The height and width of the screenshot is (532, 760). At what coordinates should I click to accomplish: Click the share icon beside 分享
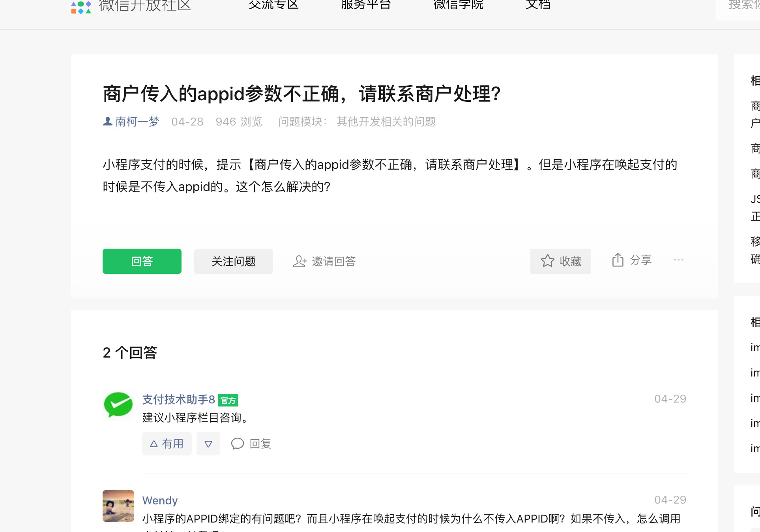click(618, 260)
